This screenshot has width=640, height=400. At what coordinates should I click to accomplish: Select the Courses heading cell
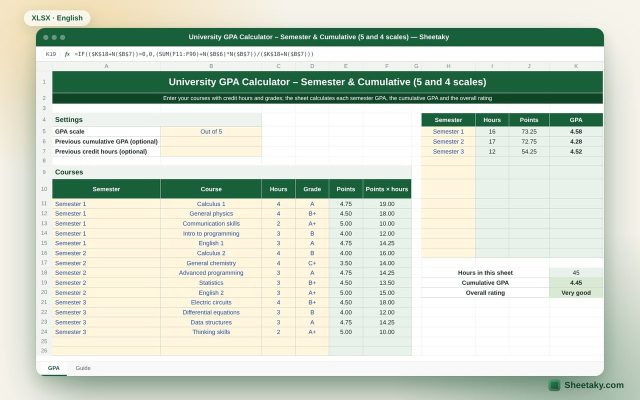(x=232, y=172)
